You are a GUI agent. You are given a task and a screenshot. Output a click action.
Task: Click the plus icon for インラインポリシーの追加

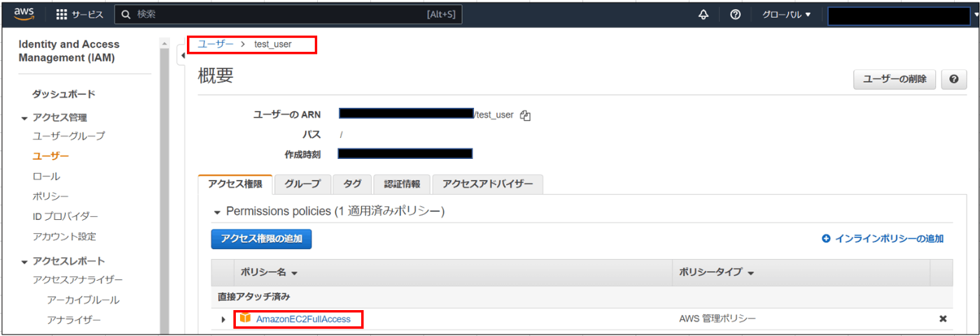click(x=826, y=239)
